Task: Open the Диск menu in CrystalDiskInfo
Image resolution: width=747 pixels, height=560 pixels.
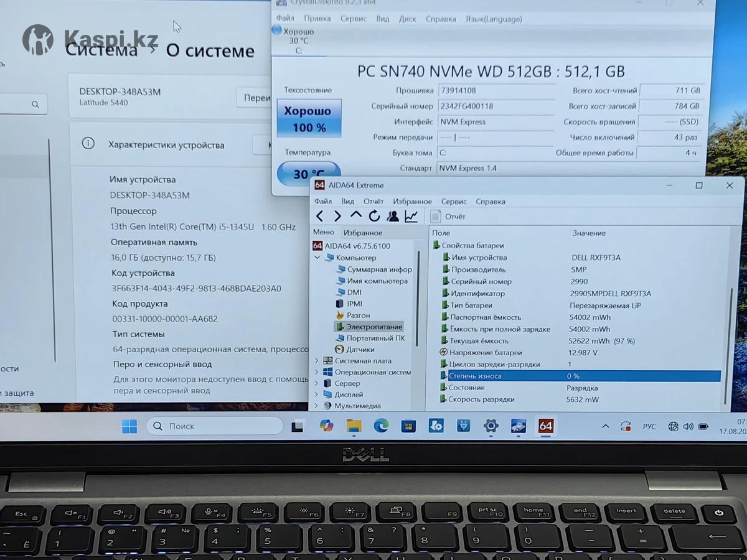Action: [407, 19]
